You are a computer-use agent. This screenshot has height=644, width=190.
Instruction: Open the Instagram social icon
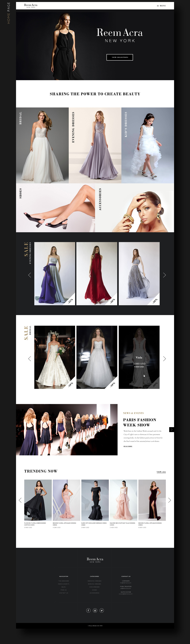coord(95,610)
